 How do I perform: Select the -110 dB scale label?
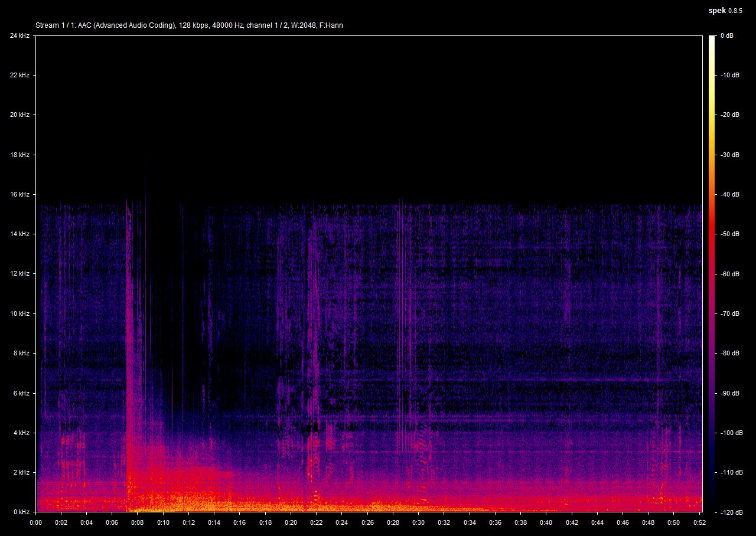[x=731, y=472]
